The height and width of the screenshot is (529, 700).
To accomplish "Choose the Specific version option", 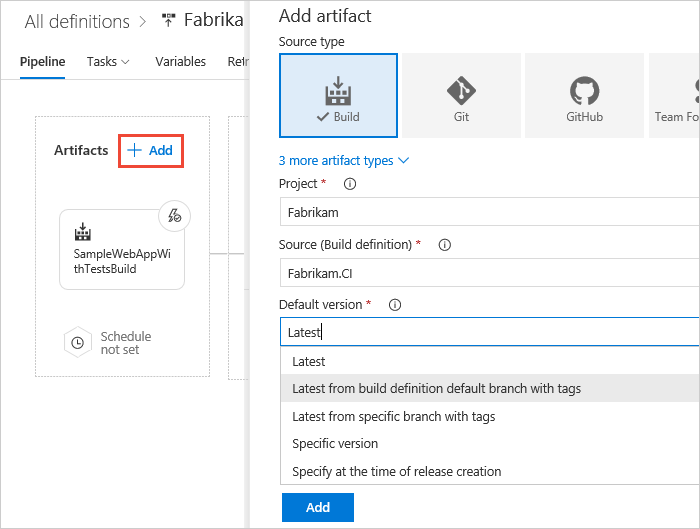I will coord(335,443).
